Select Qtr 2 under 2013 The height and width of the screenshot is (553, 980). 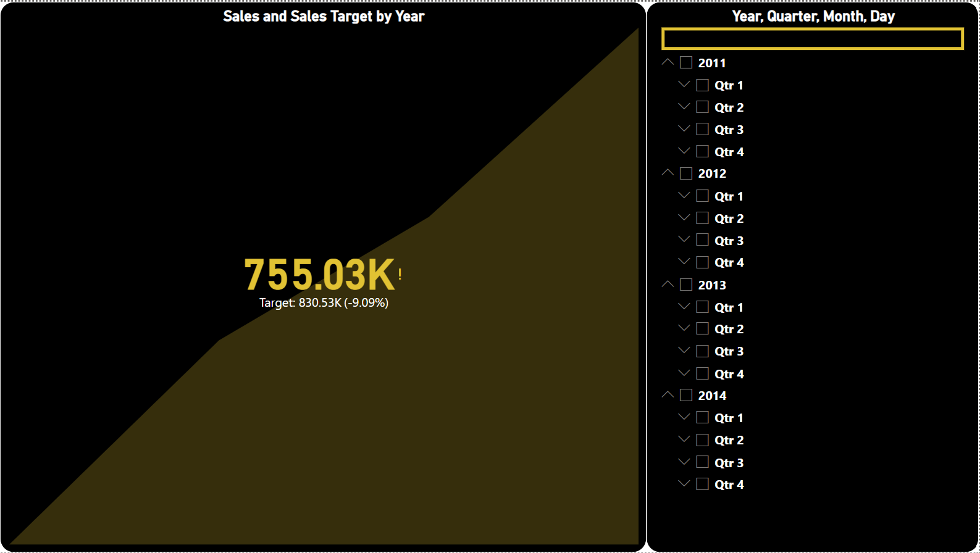coord(702,328)
